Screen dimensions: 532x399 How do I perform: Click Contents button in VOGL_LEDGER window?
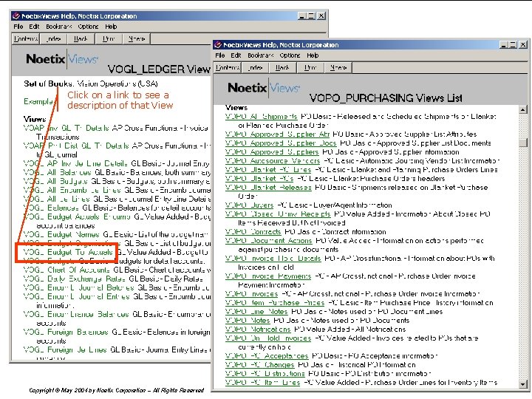(26, 38)
